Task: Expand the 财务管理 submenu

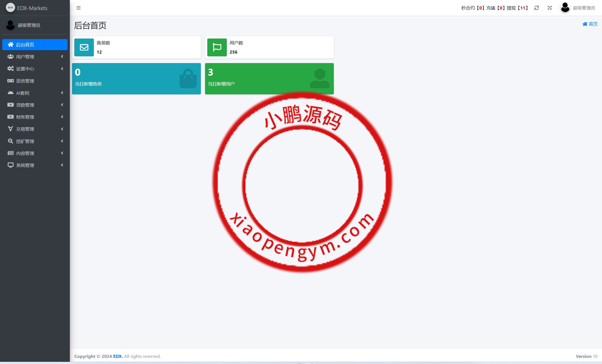Action: coord(62,117)
